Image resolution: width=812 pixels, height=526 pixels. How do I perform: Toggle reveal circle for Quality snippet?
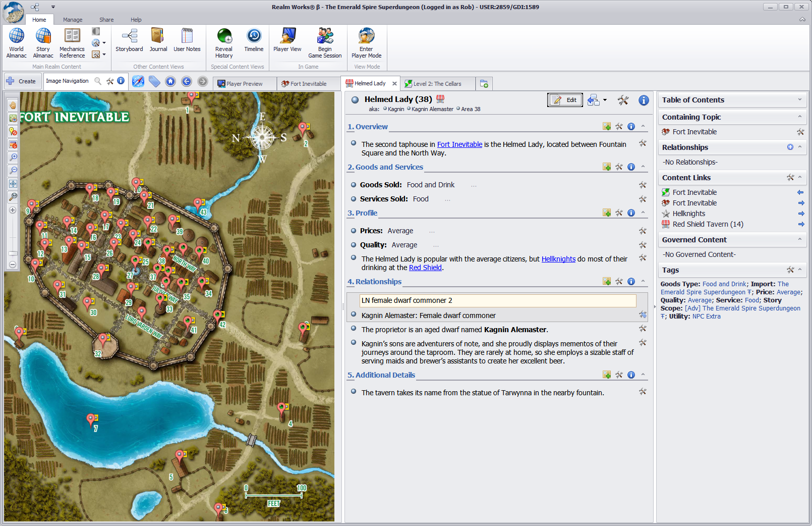click(354, 244)
